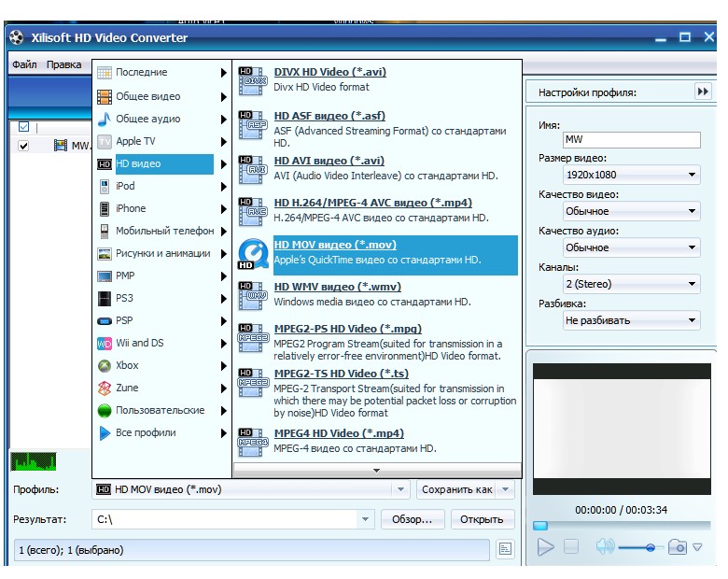Uncheck the MW file row checkbox
Screen dimensions: 728x579
click(x=24, y=146)
